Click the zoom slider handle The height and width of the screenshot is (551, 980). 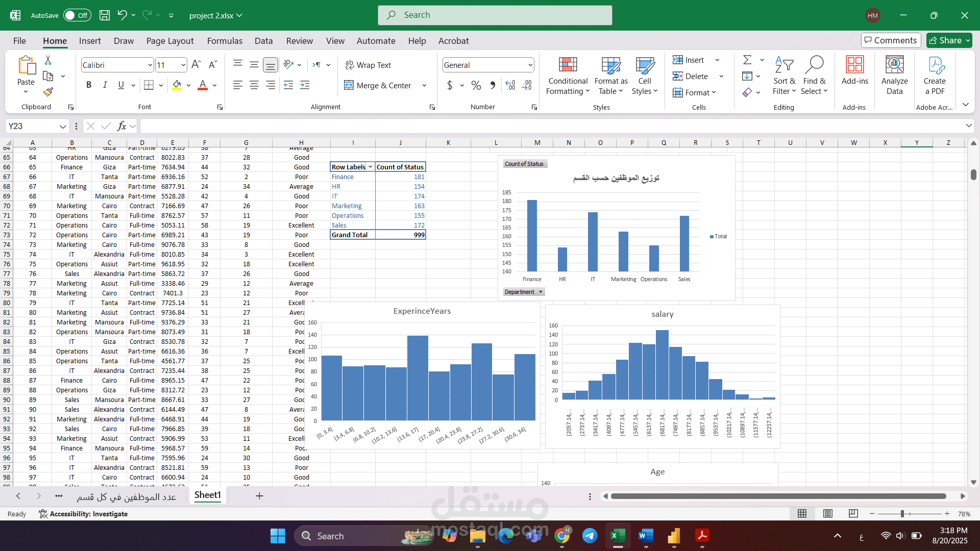[x=902, y=514]
